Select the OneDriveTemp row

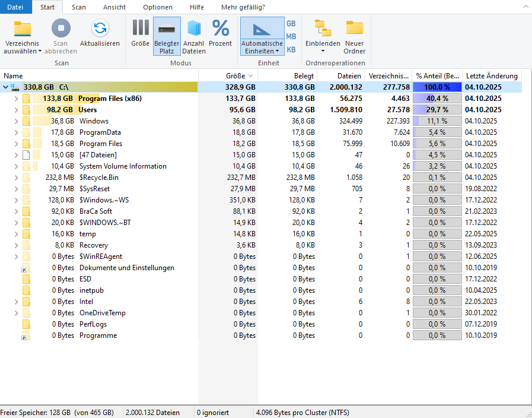coord(260,313)
